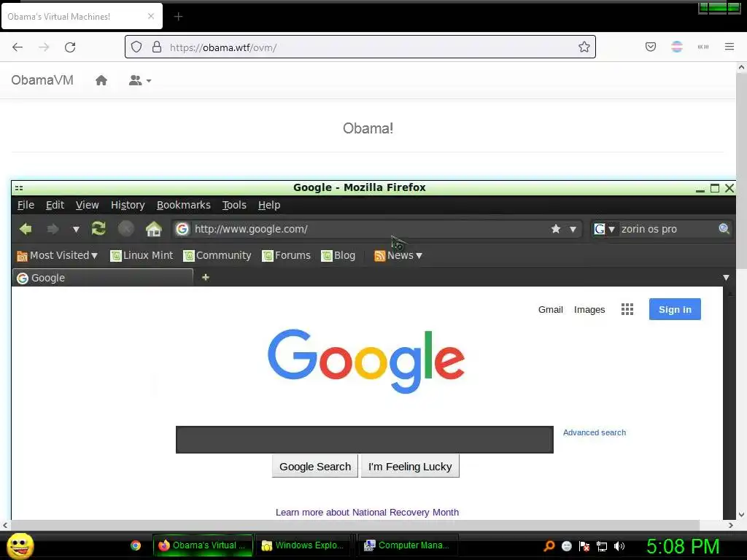Click the grey forward arrow in VM Firefox
The height and width of the screenshot is (560, 747).
point(53,229)
